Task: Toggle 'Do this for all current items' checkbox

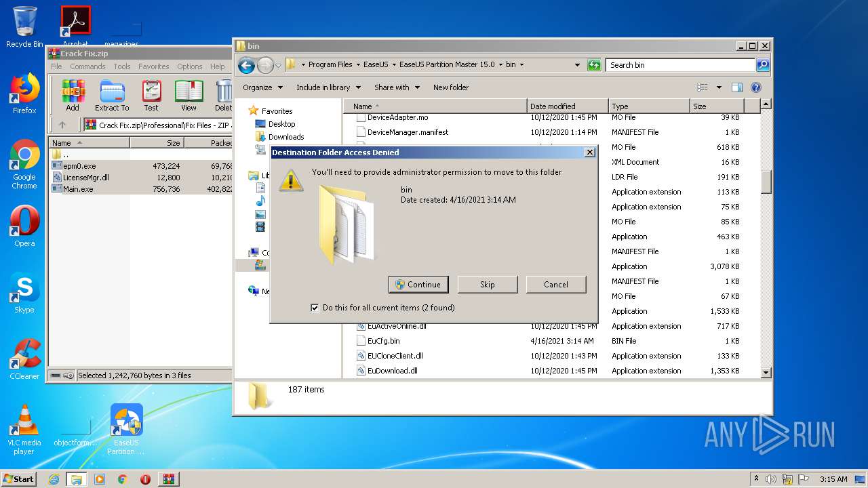Action: (x=315, y=308)
